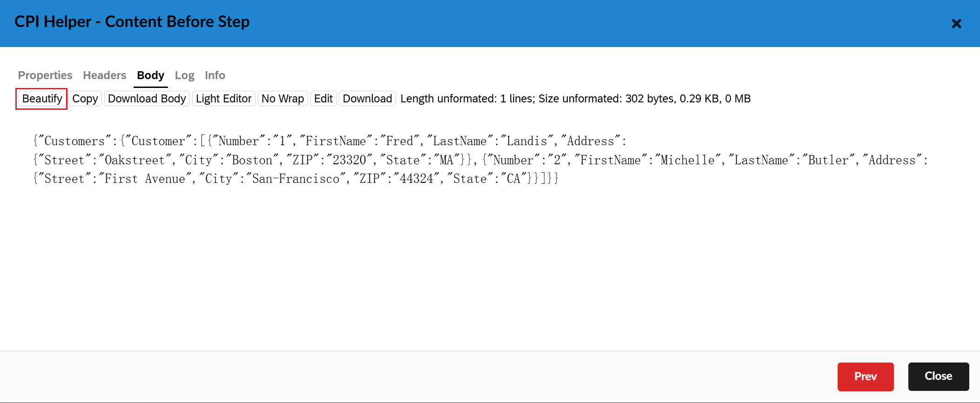Copy the body content
Image resolution: width=980 pixels, height=403 pixels.
pos(85,99)
